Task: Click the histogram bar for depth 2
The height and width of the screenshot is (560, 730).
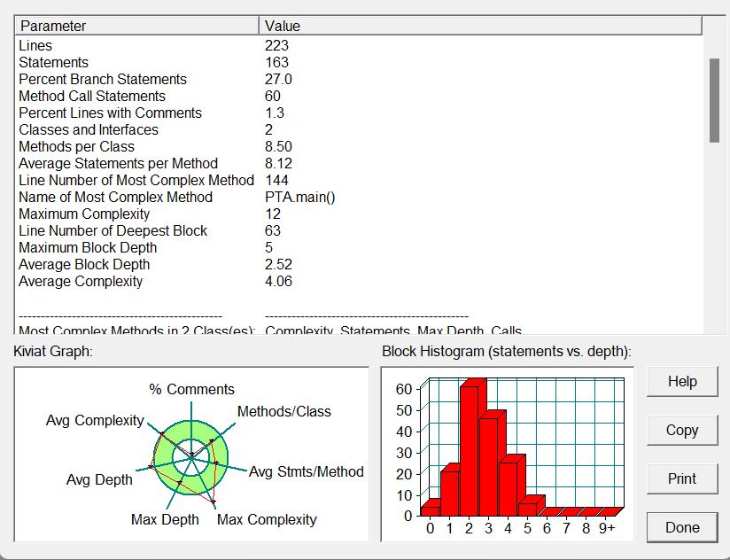Action: pyautogui.click(x=470, y=451)
